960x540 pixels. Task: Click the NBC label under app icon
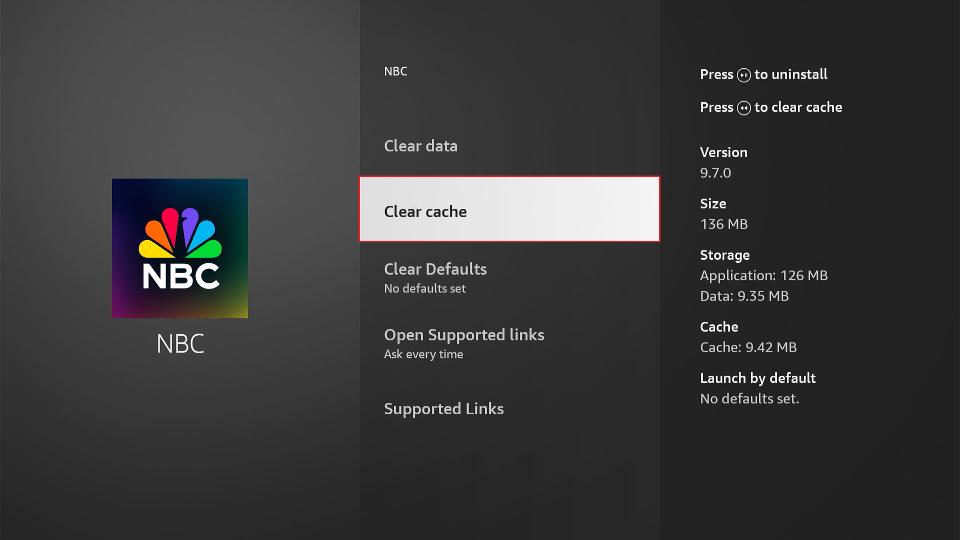click(x=180, y=343)
